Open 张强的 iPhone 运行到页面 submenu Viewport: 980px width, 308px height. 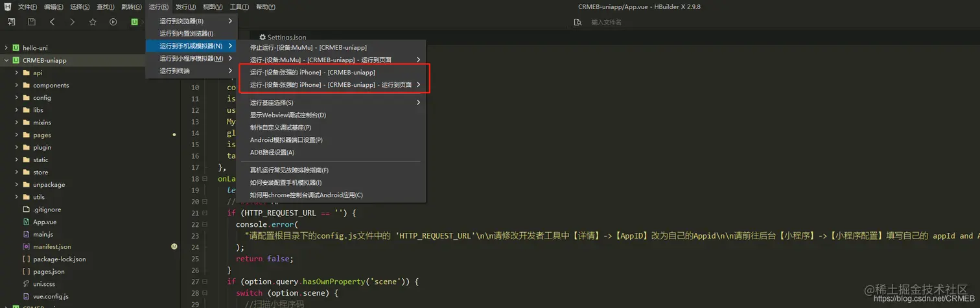tap(332, 84)
